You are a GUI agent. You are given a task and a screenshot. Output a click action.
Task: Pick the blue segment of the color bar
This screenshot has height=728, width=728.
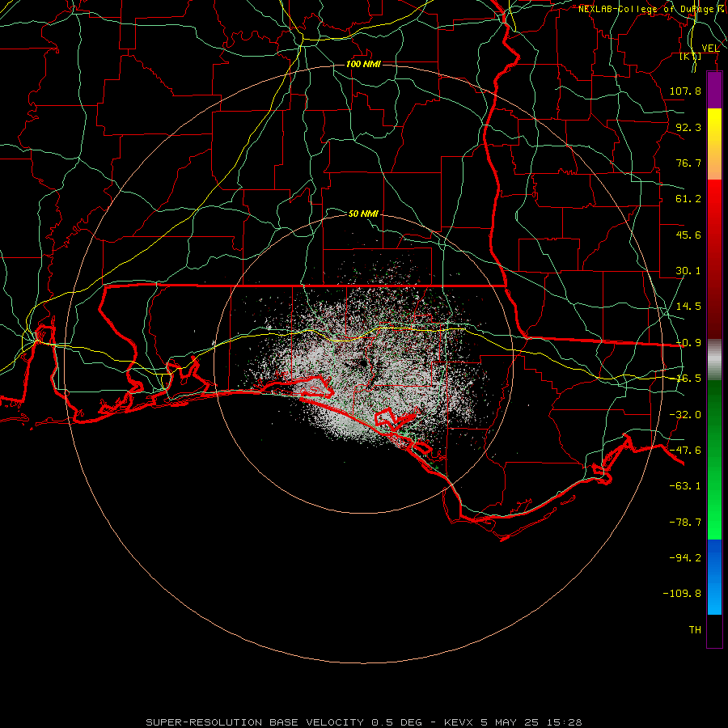coord(714,577)
